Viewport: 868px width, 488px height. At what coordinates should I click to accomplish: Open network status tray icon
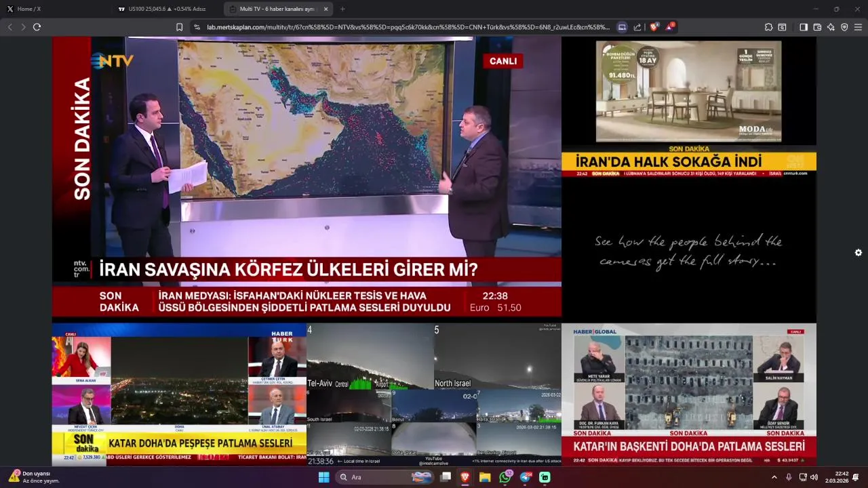(x=802, y=477)
